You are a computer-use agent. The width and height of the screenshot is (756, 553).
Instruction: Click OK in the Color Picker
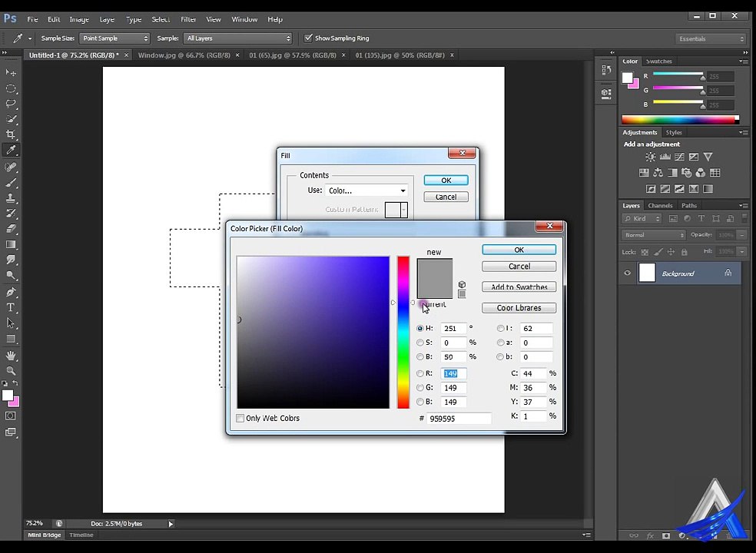tap(519, 250)
